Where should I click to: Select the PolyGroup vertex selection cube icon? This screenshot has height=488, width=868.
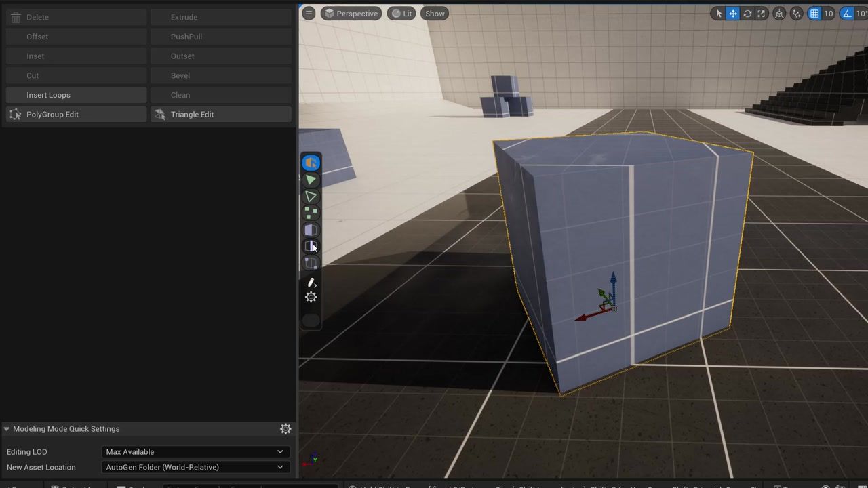coord(311,263)
